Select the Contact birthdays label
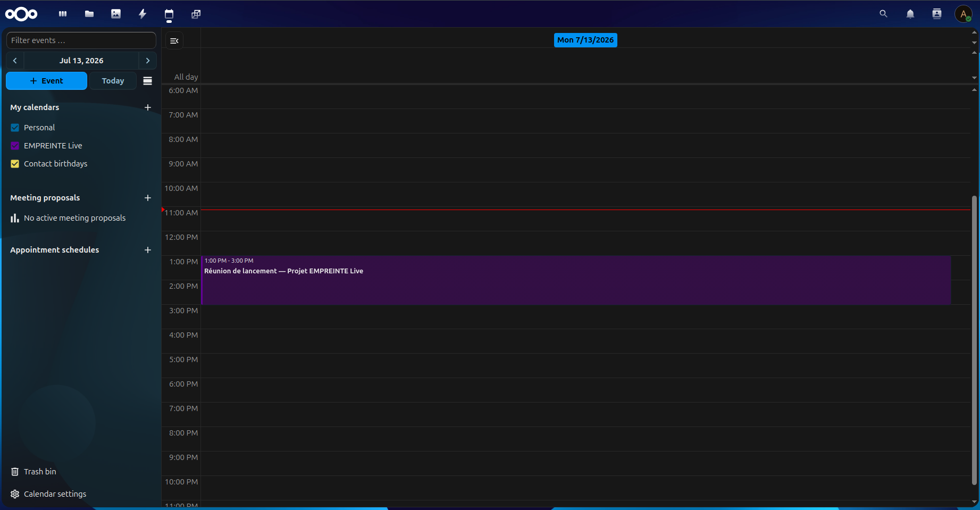 point(56,164)
